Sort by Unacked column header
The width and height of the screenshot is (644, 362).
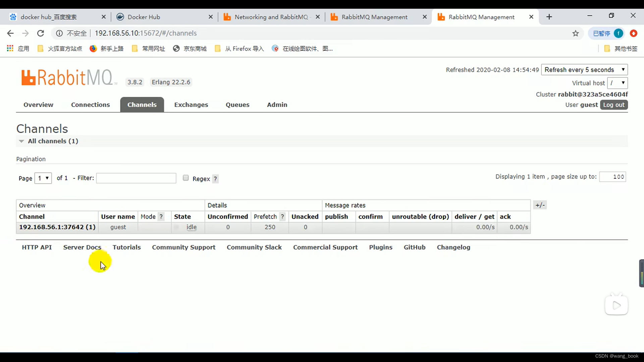point(305,217)
